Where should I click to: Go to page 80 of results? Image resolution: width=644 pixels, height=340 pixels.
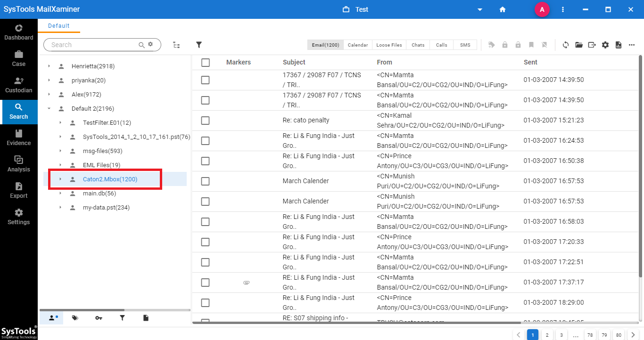pyautogui.click(x=619, y=335)
